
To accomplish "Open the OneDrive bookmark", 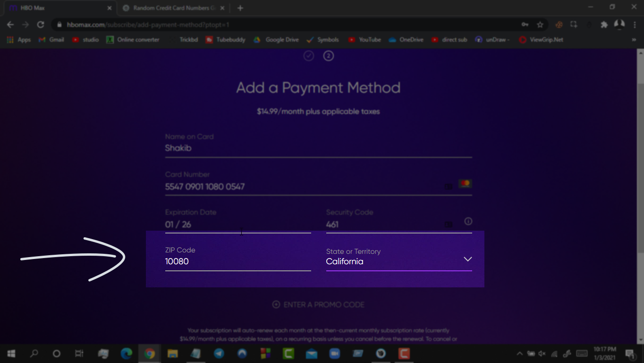I will 406,40.
